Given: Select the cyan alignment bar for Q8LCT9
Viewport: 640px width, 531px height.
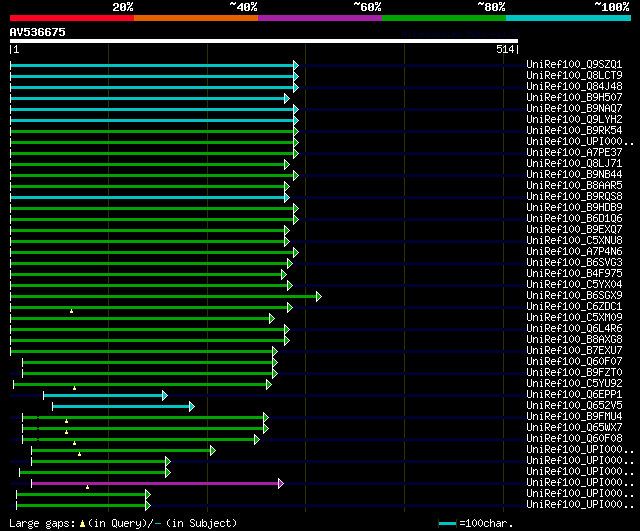Looking at the screenshot, I should (152, 76).
